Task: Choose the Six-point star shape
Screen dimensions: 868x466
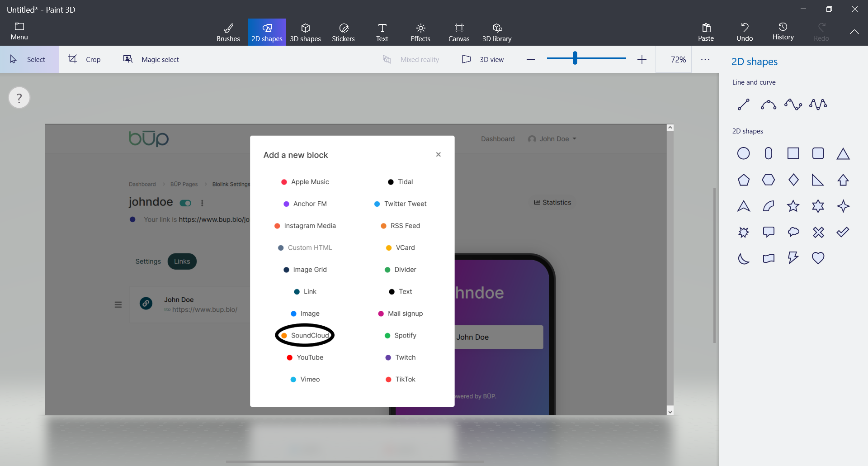Action: [x=818, y=206]
